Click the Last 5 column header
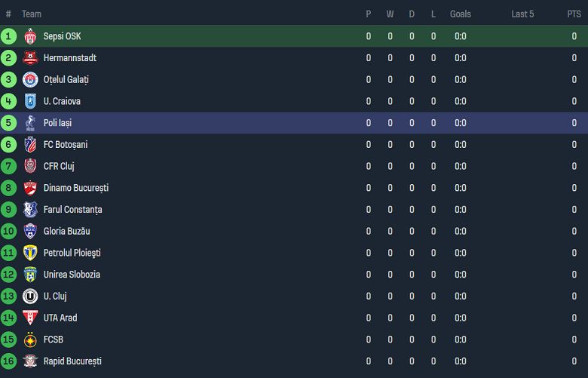This screenshot has height=378, width=588. [522, 14]
